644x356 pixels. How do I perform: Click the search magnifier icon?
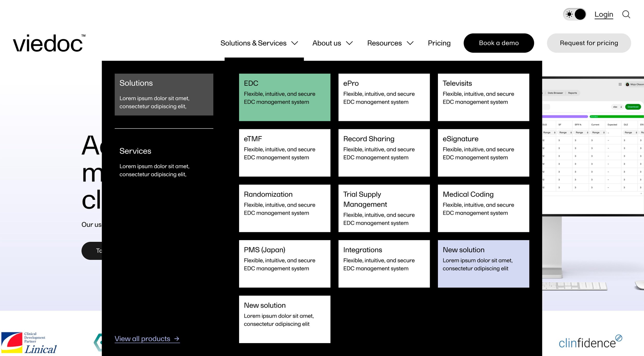click(x=626, y=14)
